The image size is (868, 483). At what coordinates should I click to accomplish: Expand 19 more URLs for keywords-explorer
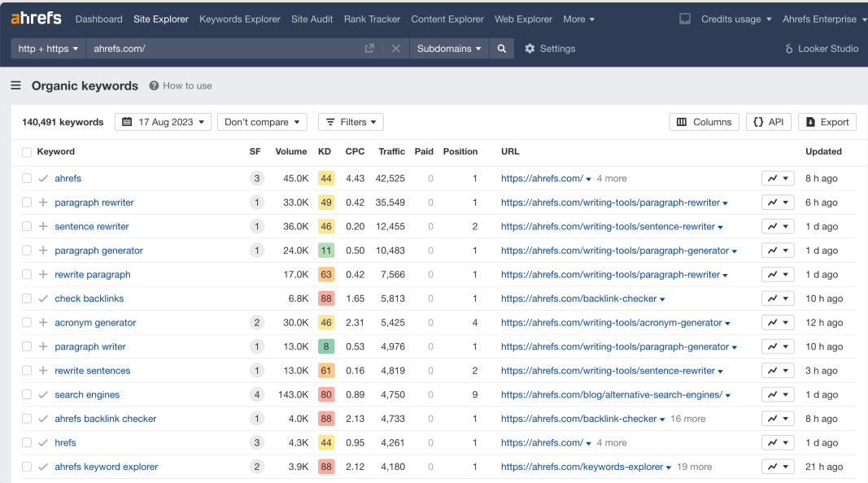tap(694, 467)
